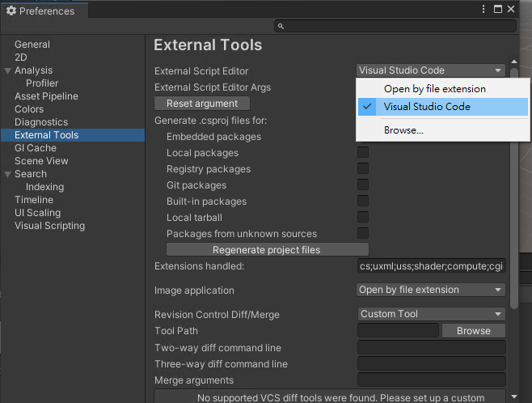Click the scrollbar down arrow
This screenshot has height=403, width=532.
tap(514, 397)
